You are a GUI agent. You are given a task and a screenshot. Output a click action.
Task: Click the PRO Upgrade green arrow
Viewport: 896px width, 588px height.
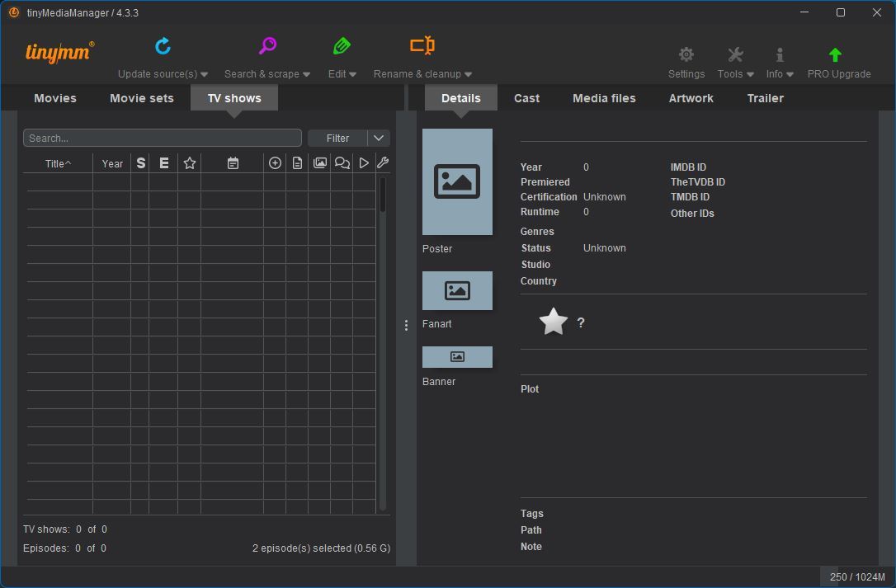[835, 55]
